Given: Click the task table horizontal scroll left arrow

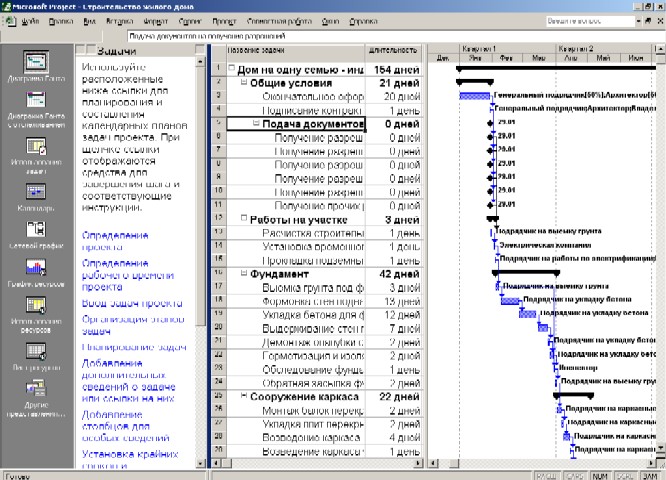Looking at the screenshot, I should [216, 463].
